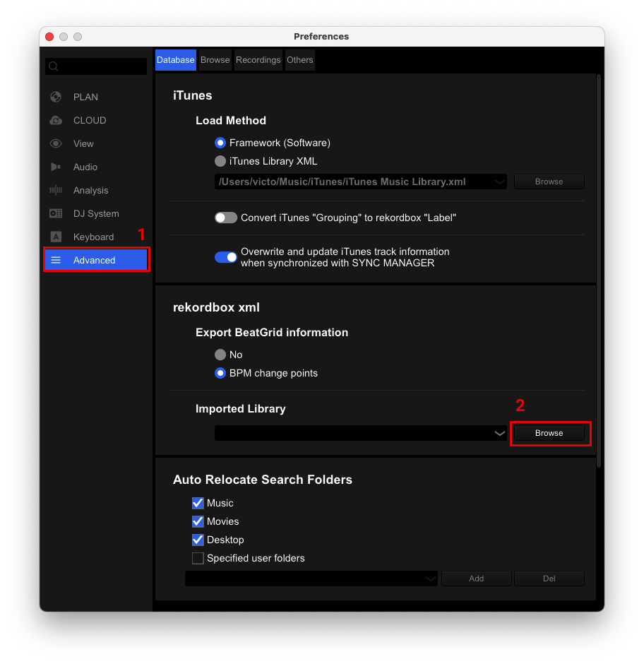This screenshot has width=644, height=664.
Task: Open the iTunes Music Library path dropdown
Action: coord(500,182)
